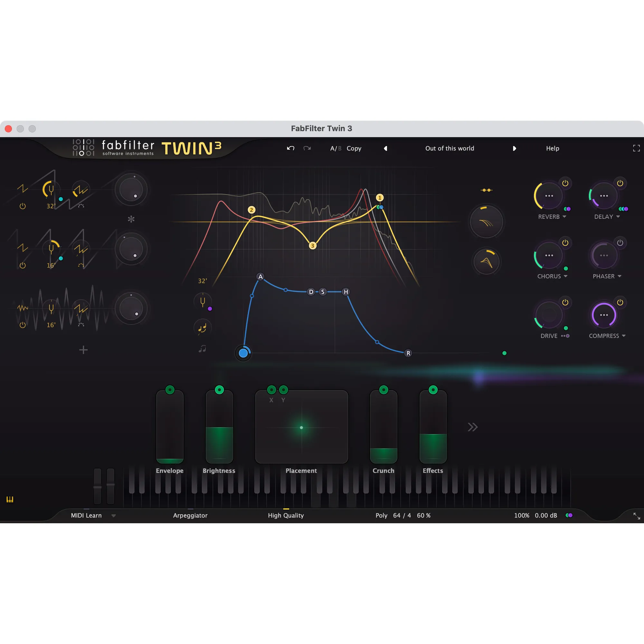Open the full-screen resize icon at top right
The height and width of the screenshot is (644, 644).
636,148
